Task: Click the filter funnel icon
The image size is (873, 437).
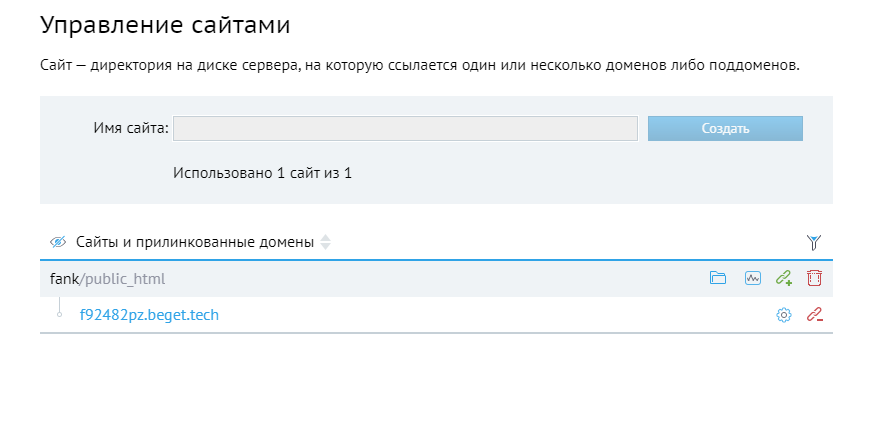Action: click(x=814, y=242)
